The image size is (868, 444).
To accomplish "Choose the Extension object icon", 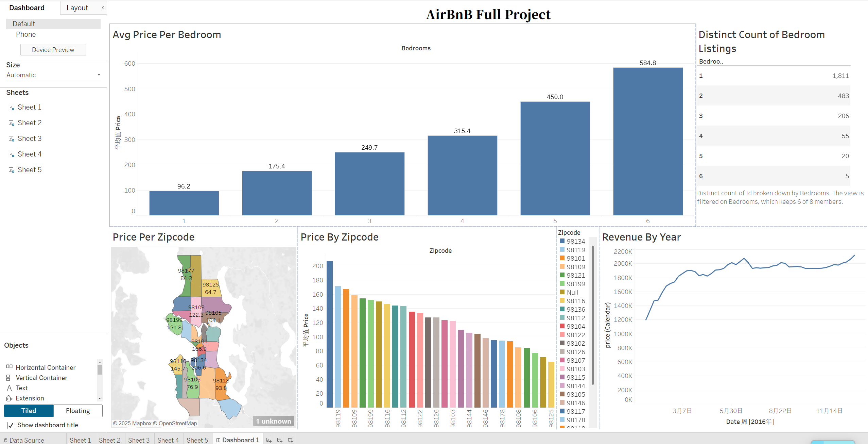I will (x=9, y=398).
